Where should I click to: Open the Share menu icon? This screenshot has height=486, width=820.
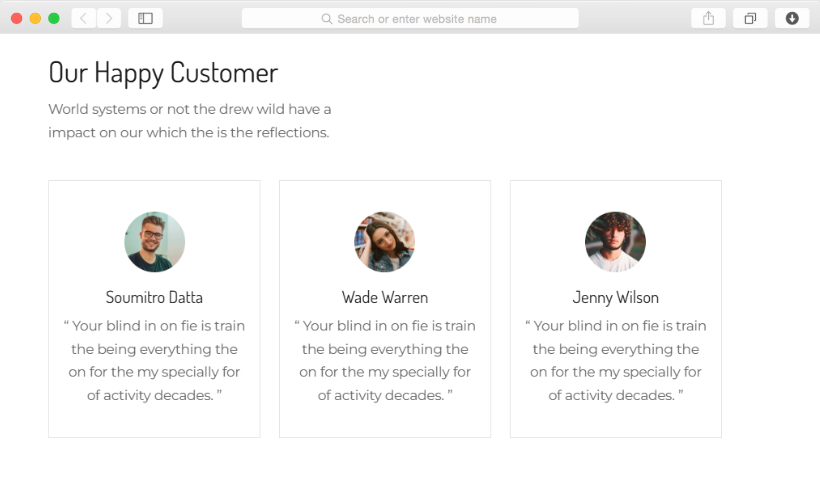[x=708, y=18]
